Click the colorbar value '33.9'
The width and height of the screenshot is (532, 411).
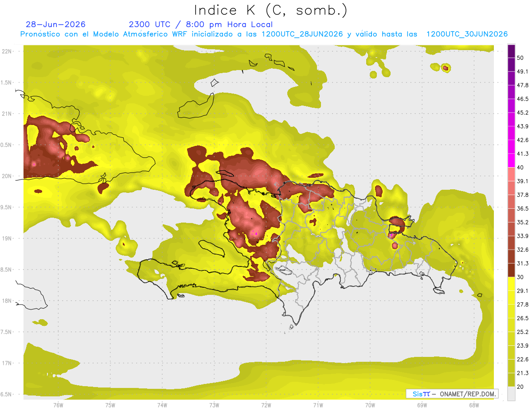(523, 236)
